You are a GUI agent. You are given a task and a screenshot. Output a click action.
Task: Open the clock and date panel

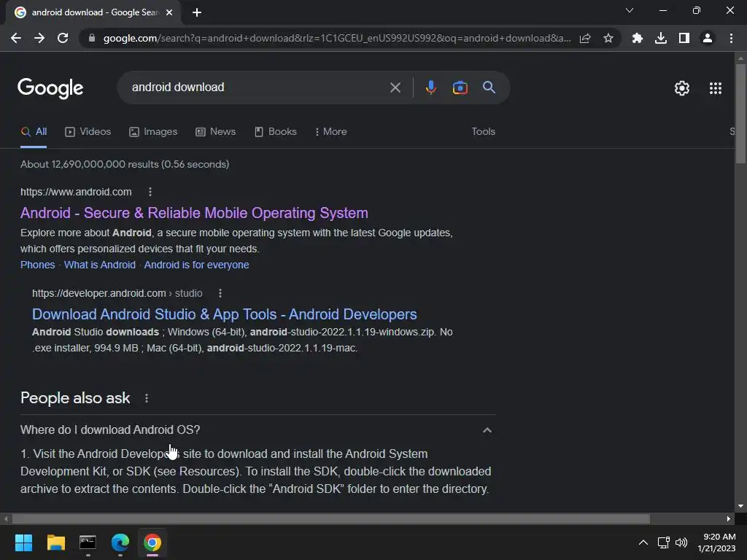click(x=716, y=542)
